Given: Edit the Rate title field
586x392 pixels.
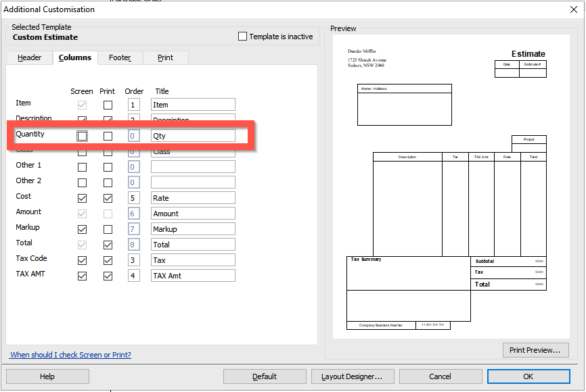Looking at the screenshot, I should (x=193, y=198).
